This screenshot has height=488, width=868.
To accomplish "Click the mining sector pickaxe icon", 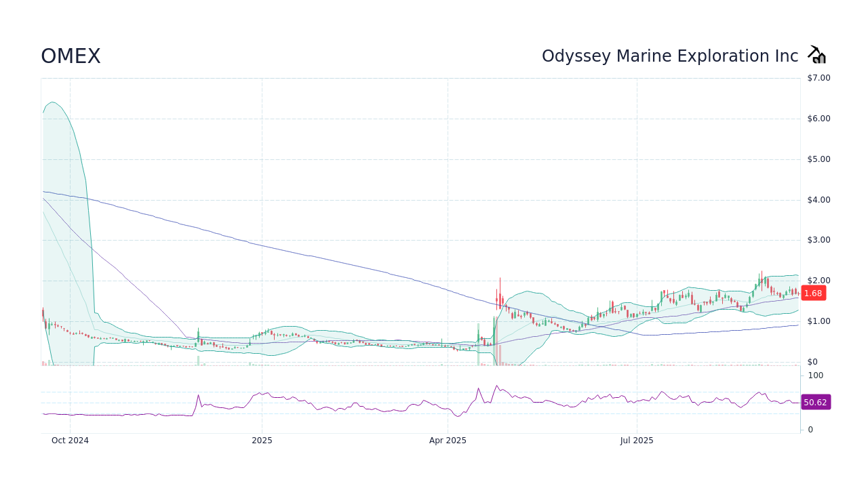I will [816, 54].
